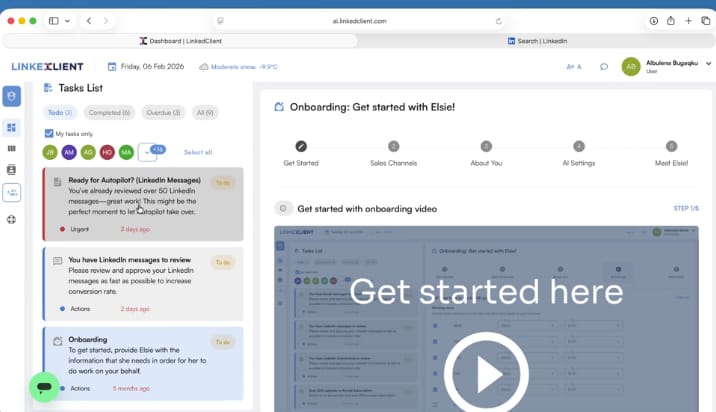This screenshot has width=716, height=412.
Task: Open the board columns icon in left sidebar
Action: (x=11, y=148)
